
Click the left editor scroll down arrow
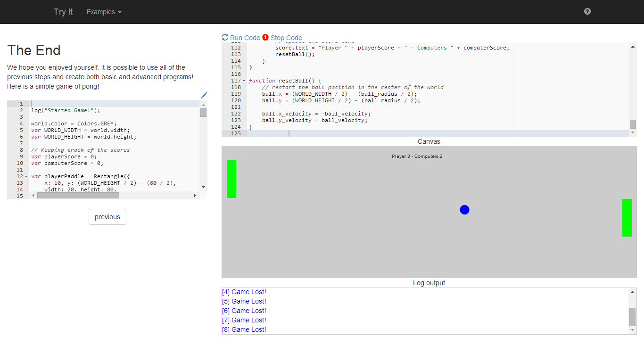(x=203, y=187)
